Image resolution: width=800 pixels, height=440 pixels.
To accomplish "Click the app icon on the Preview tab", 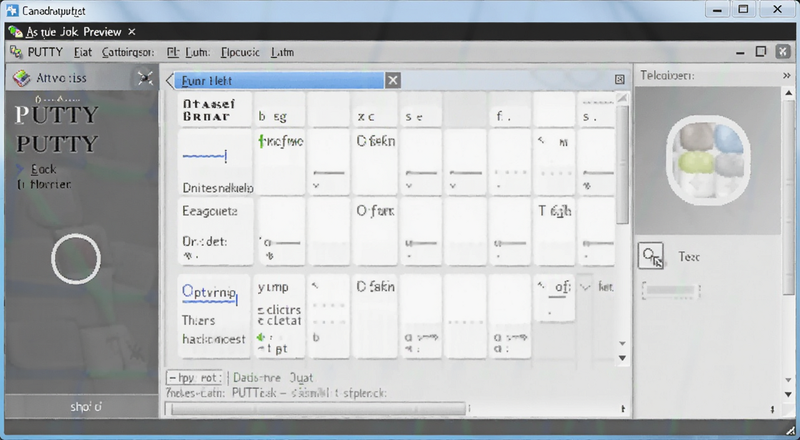I will [x=16, y=32].
